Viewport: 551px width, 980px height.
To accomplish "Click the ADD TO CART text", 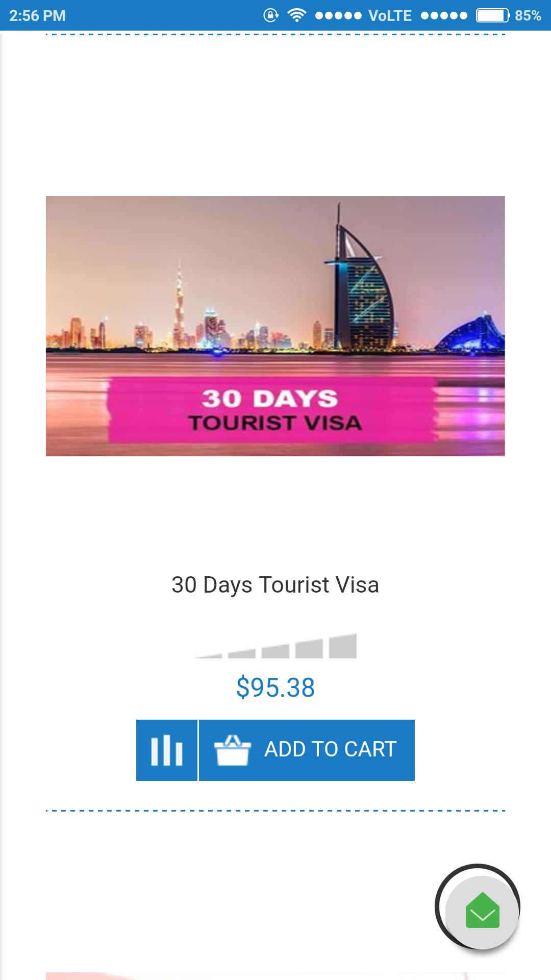I will 330,749.
